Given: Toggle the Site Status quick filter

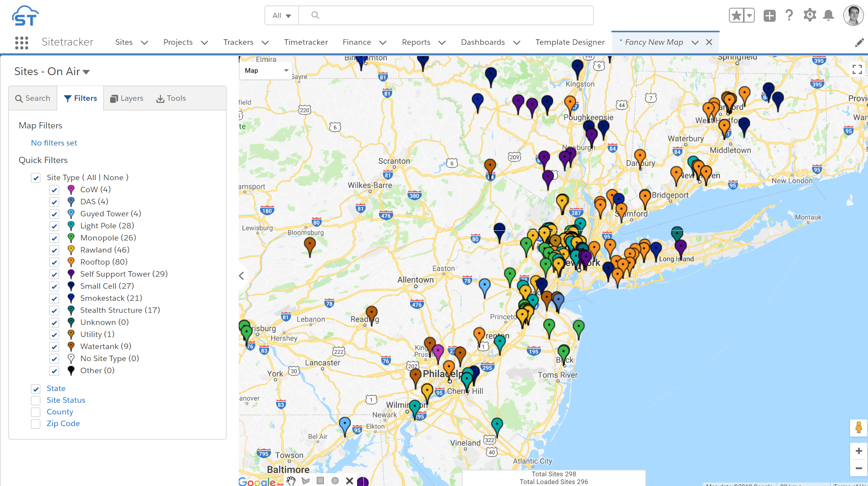Looking at the screenshot, I should pyautogui.click(x=36, y=400).
